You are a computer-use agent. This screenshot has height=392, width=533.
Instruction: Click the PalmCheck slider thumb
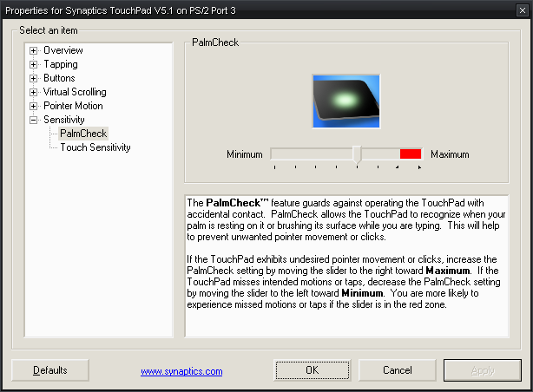tap(357, 154)
